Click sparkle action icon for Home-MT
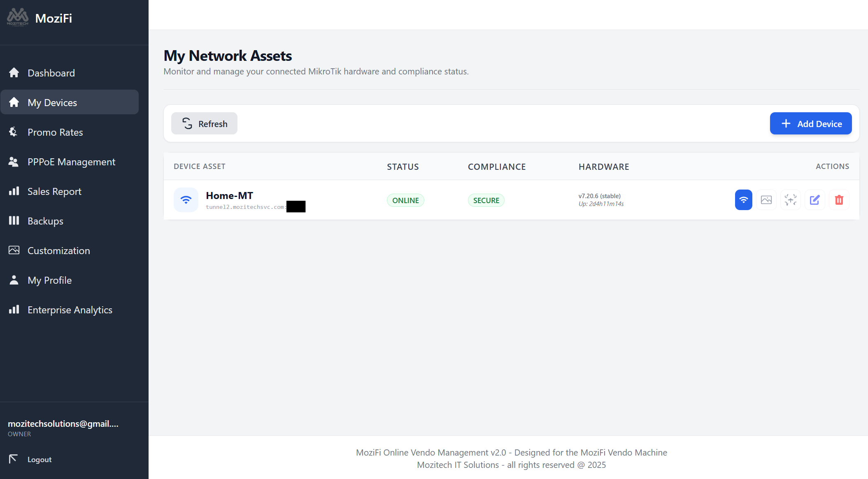 pos(791,200)
